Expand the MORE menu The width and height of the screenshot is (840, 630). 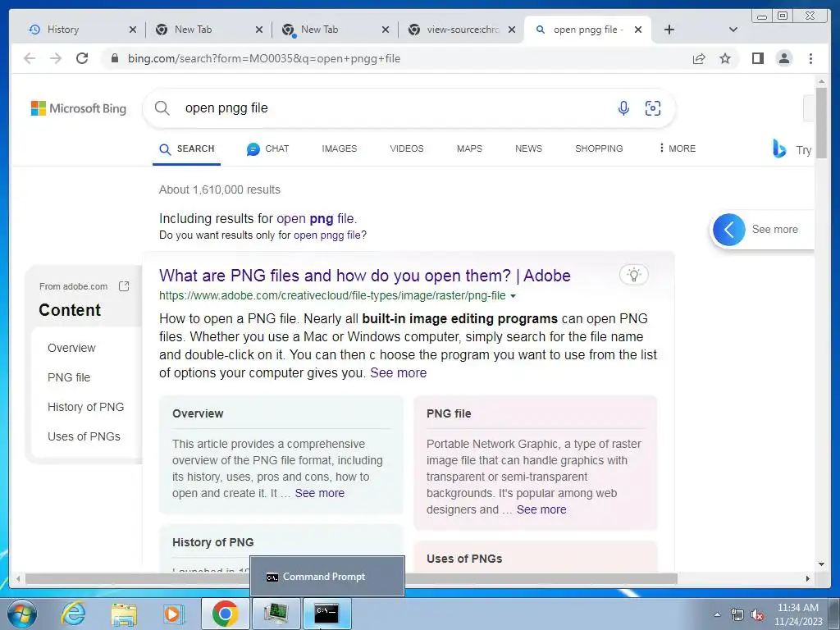tap(677, 148)
